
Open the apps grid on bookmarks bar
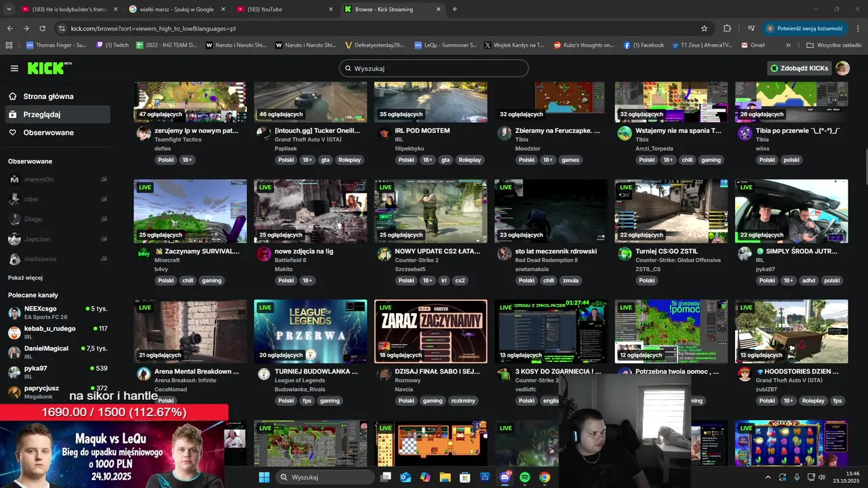tap(9, 45)
